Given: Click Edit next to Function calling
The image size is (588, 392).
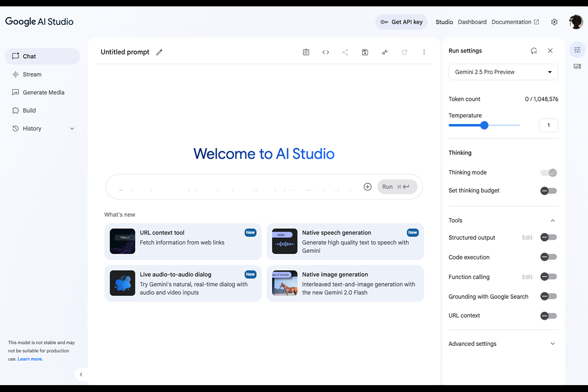Looking at the screenshot, I should [x=527, y=277].
